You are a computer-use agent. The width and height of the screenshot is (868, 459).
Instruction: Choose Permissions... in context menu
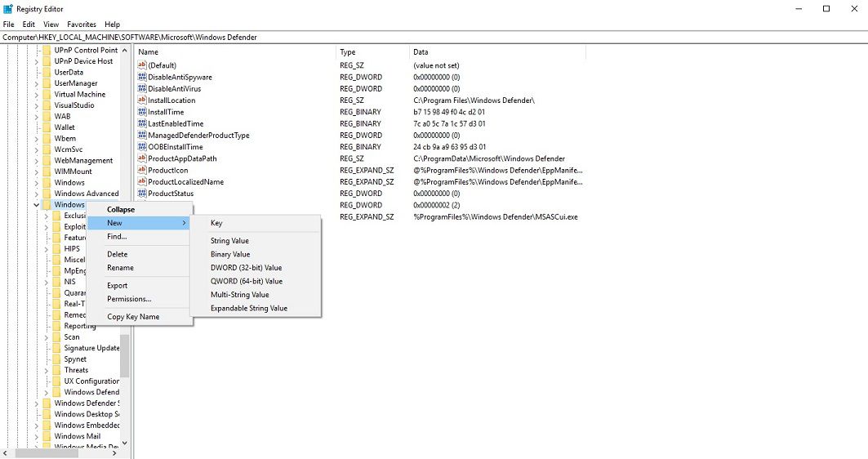(140, 299)
